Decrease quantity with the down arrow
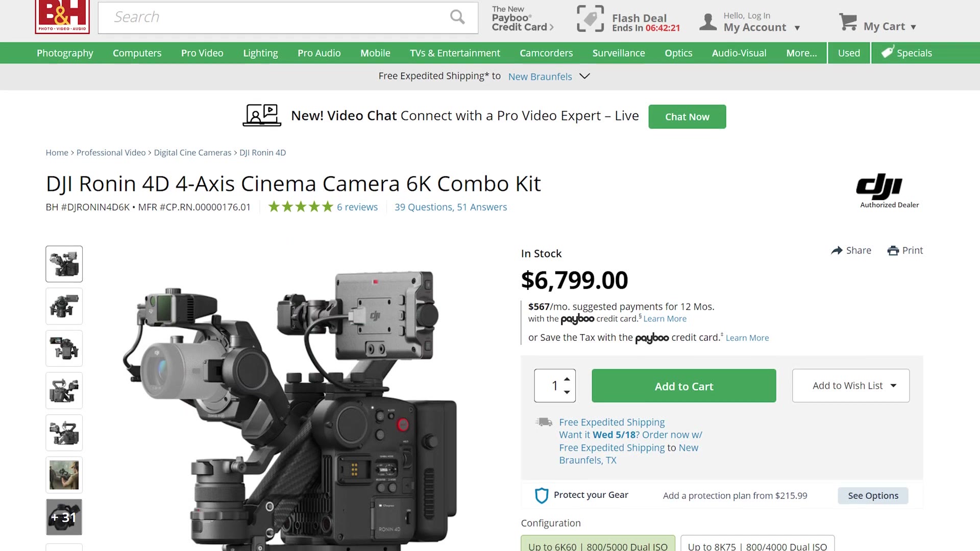 click(567, 392)
